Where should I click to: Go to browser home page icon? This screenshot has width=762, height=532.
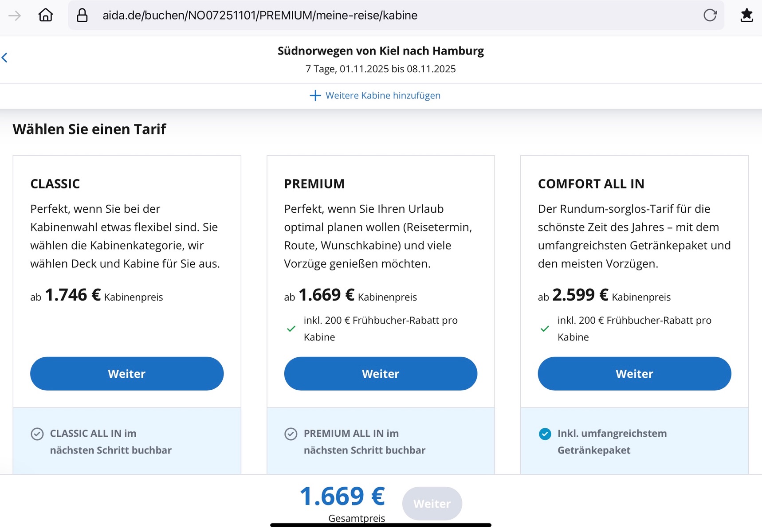coord(46,16)
